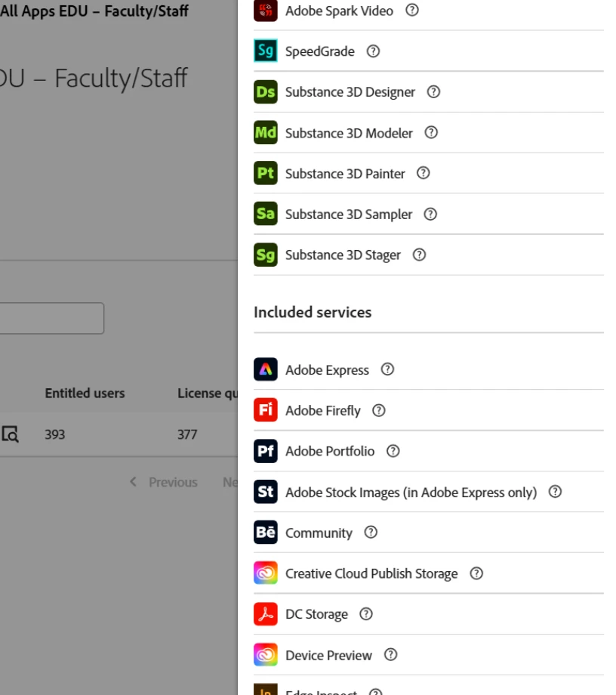Image resolution: width=616 pixels, height=695 pixels.
Task: Select the Adobe Portfolio label text
Action: 330,451
